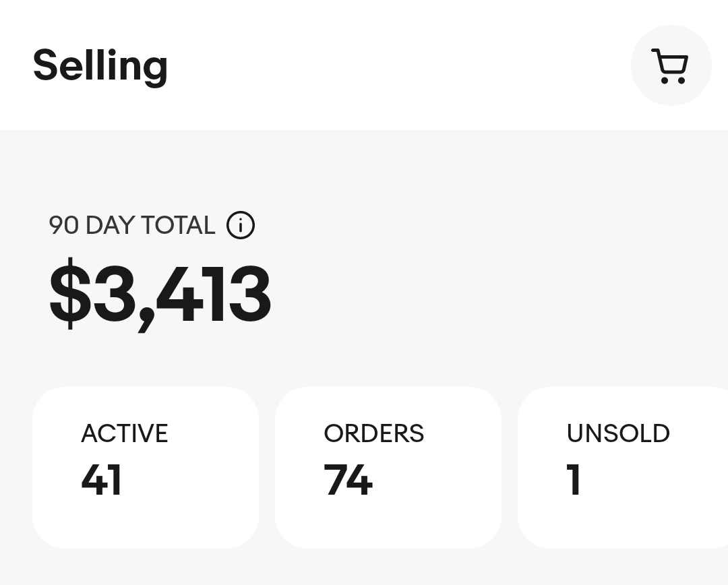This screenshot has width=728, height=585.
Task: Select the ORDERS label text
Action: pyautogui.click(x=374, y=433)
